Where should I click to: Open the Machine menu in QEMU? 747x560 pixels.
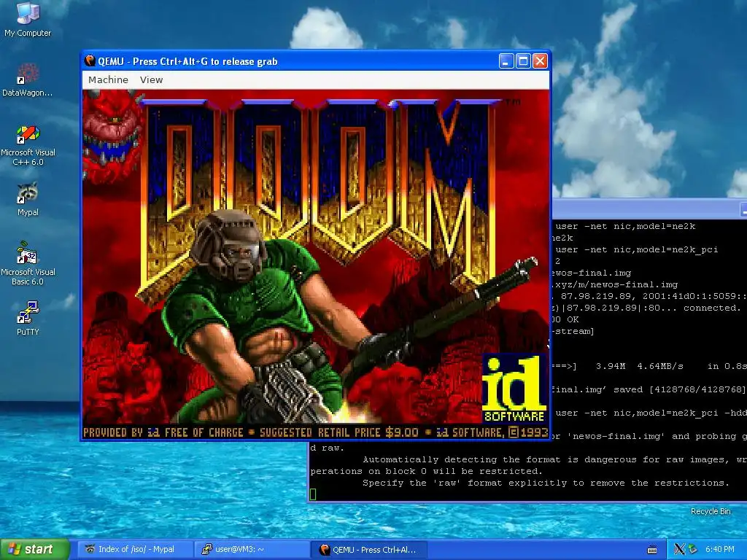pyautogui.click(x=108, y=80)
